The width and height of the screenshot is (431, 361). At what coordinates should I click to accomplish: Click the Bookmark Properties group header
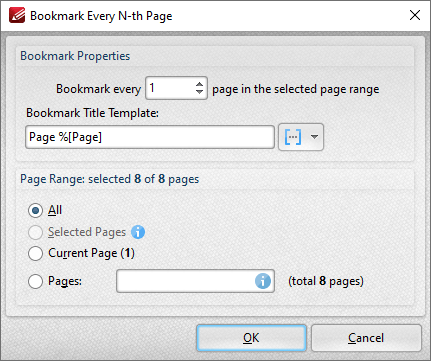75,56
